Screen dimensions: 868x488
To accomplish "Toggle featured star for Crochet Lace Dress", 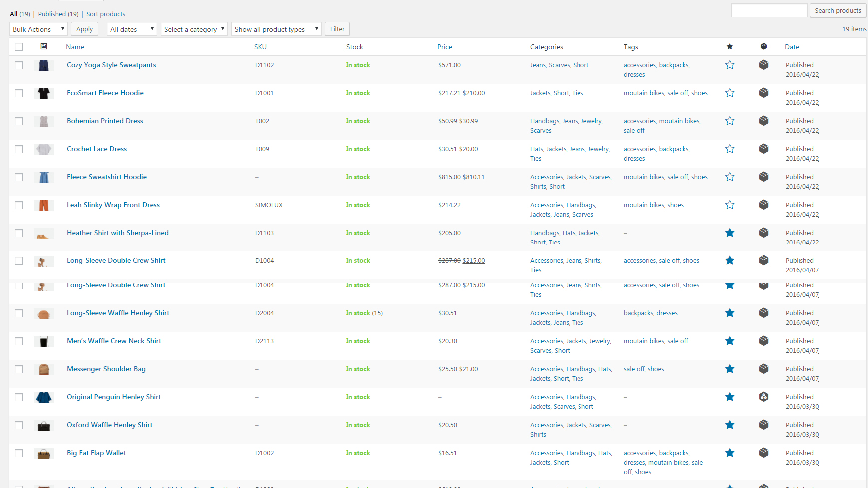I will 730,149.
